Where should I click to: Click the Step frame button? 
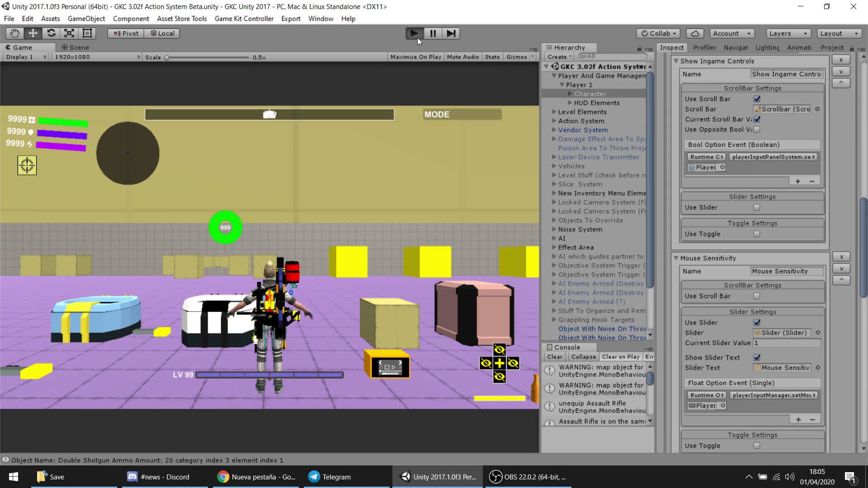click(451, 33)
